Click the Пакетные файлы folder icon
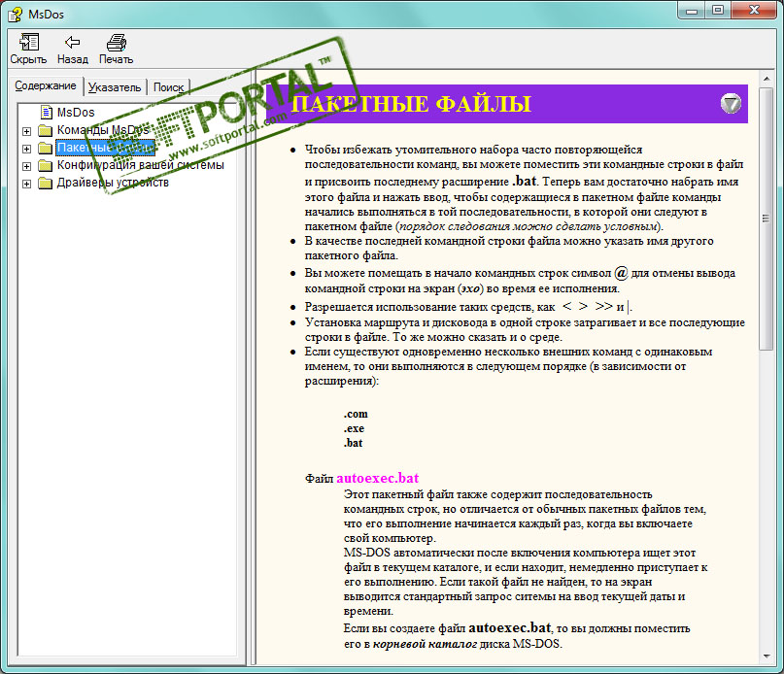 [x=46, y=148]
